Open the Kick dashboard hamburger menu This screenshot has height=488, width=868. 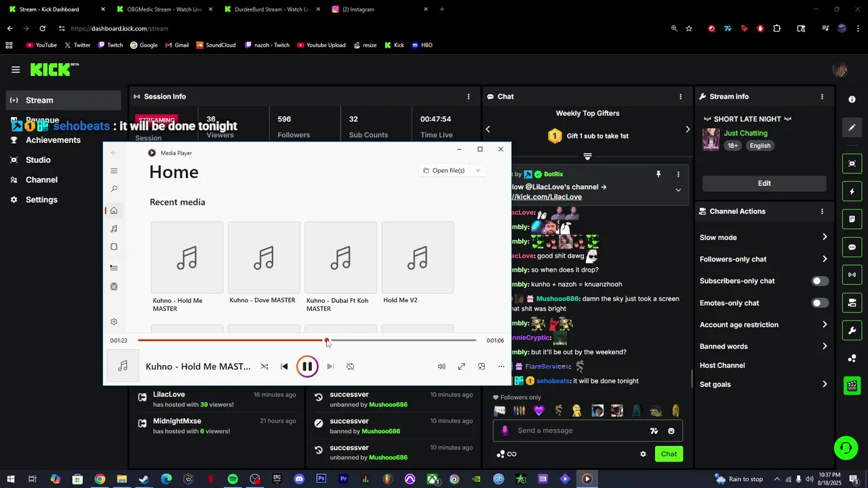(x=16, y=69)
